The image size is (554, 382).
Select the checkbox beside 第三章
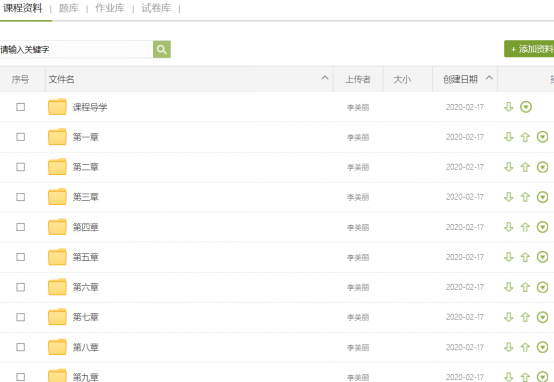[x=20, y=197]
